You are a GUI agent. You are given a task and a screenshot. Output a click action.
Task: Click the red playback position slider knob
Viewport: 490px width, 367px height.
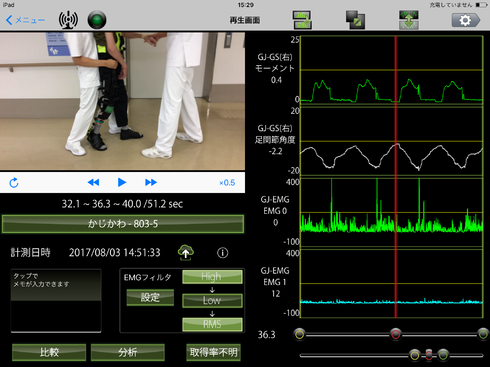[396, 334]
